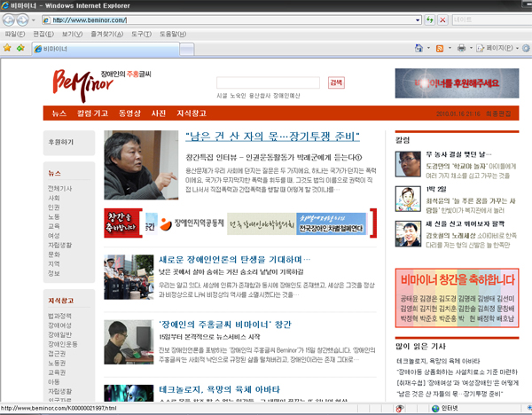Click the orange RSS feeds icon
This screenshot has width=532, height=415.
tap(440, 49)
